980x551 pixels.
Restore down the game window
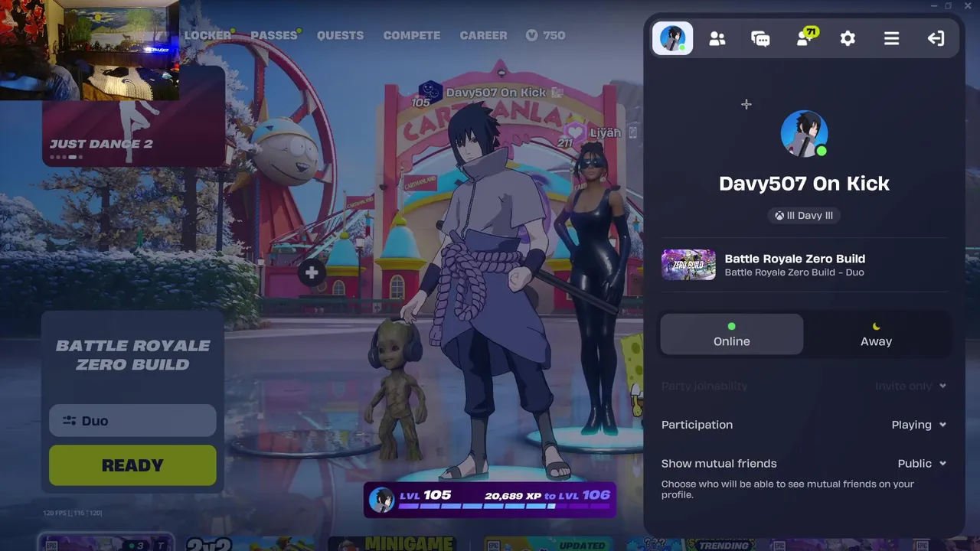(x=948, y=6)
